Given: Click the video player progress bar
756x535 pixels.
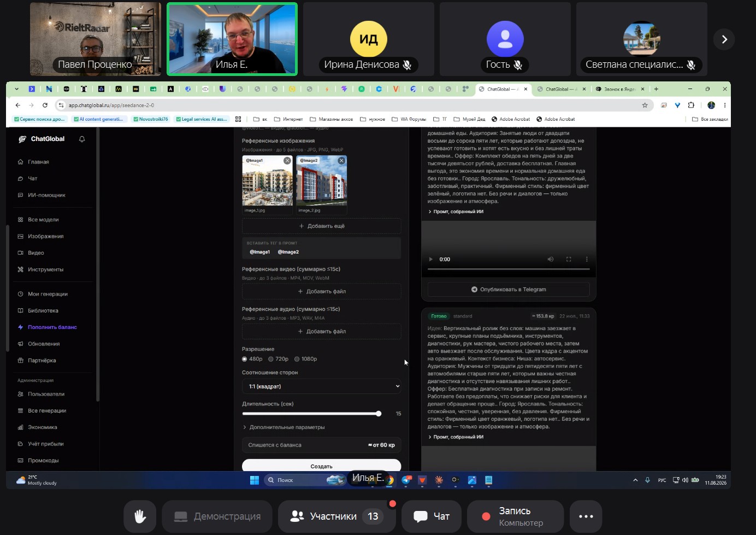Looking at the screenshot, I should point(509,269).
